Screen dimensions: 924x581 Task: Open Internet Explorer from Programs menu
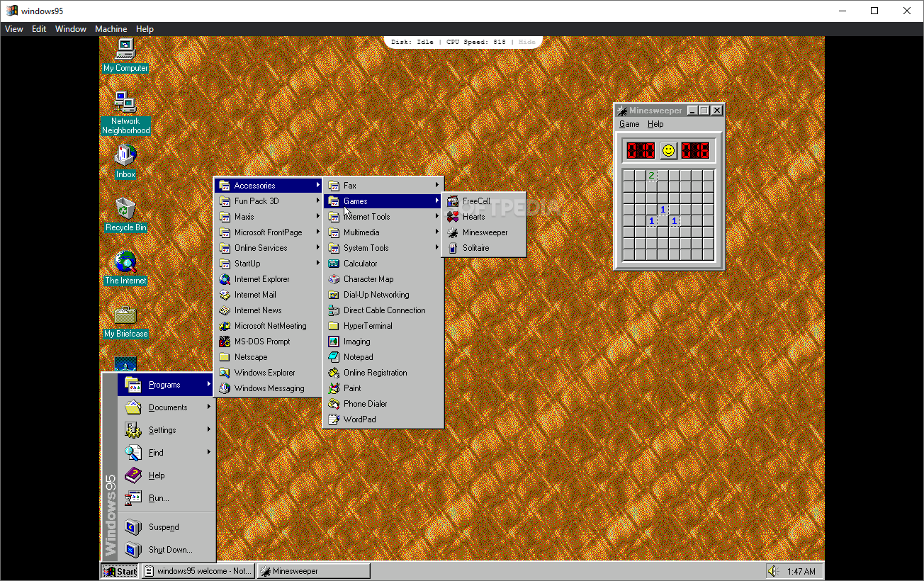pyautogui.click(x=269, y=279)
